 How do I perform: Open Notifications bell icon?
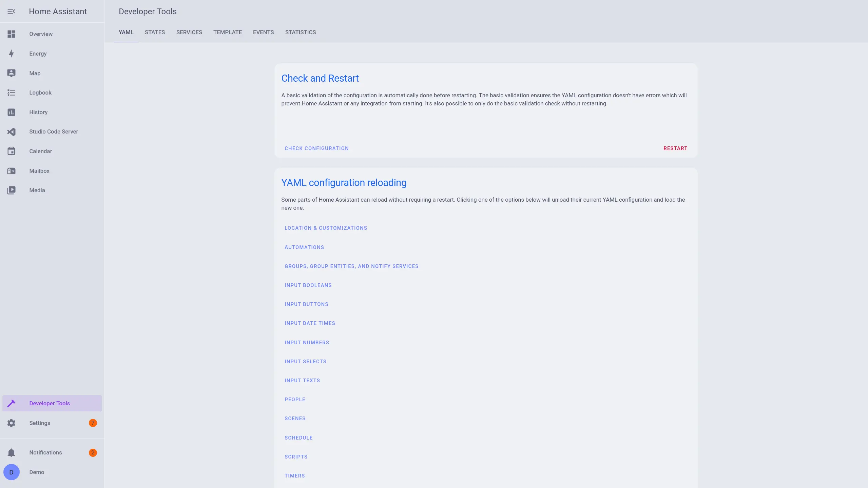click(x=11, y=452)
